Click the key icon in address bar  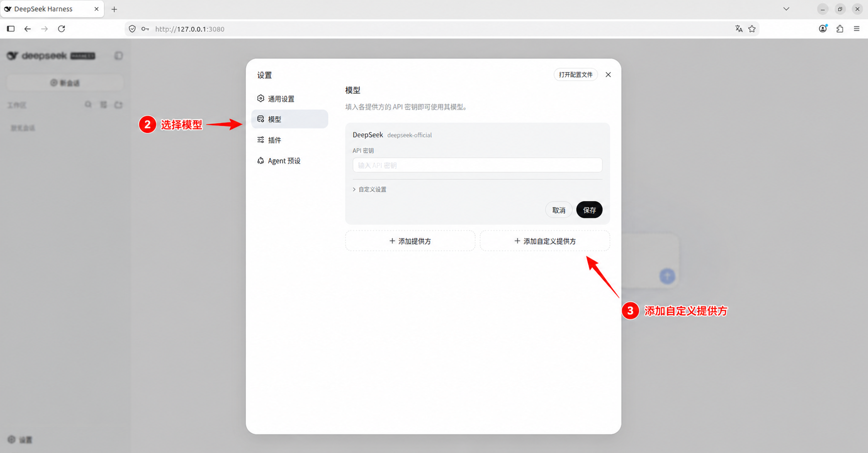point(145,29)
